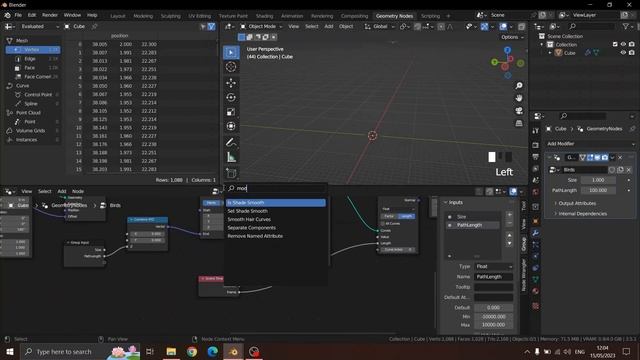640x360 pixels.
Task: Switch perspective/orthographic with the grid gizmo
Action: pos(519,123)
